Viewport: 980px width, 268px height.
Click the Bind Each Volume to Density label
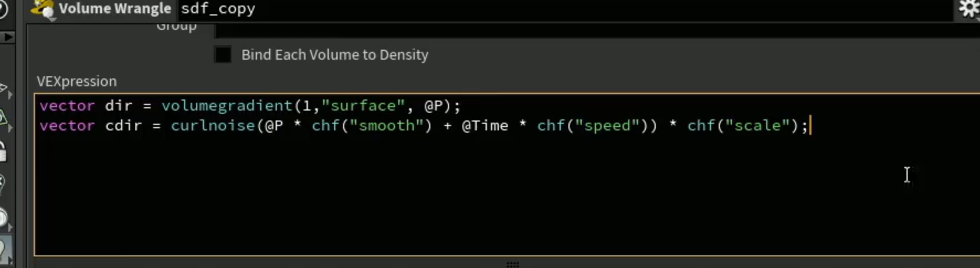click(x=335, y=55)
